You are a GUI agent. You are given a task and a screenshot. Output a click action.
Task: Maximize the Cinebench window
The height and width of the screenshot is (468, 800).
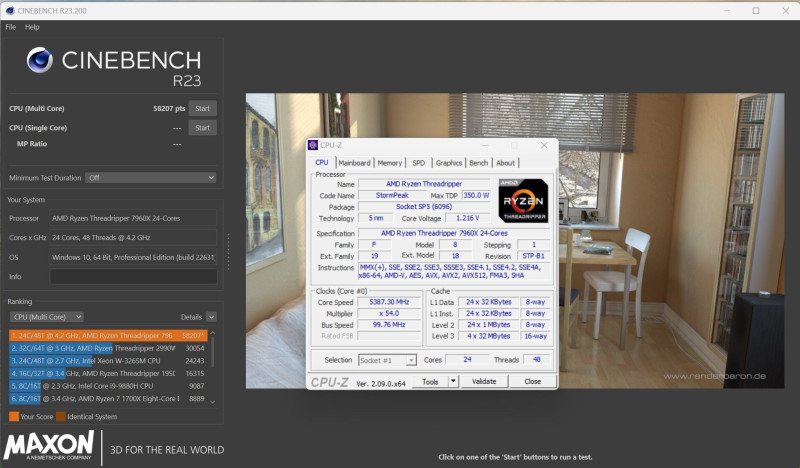756,10
